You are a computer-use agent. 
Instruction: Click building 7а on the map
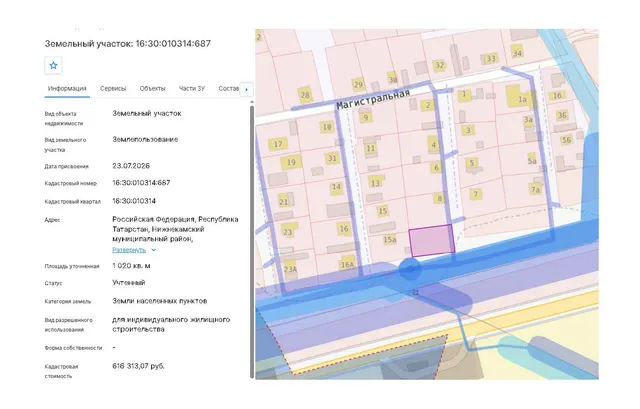point(535,189)
